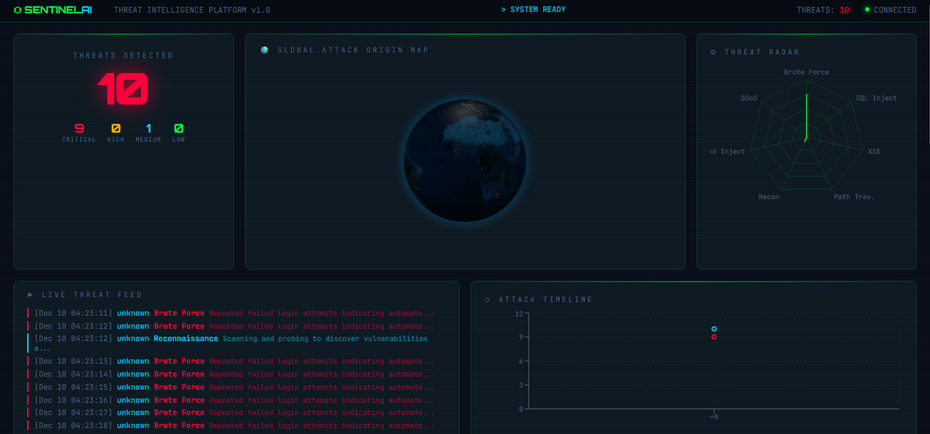Viewport: 930px width, 434px height.
Task: Click the green Brute Force radar spike
Action: [807, 117]
